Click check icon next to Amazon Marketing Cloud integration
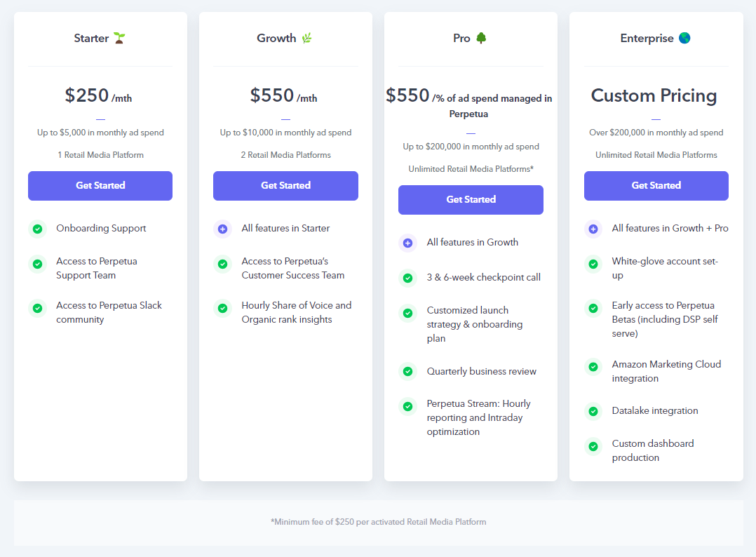The width and height of the screenshot is (756, 557). point(593,366)
